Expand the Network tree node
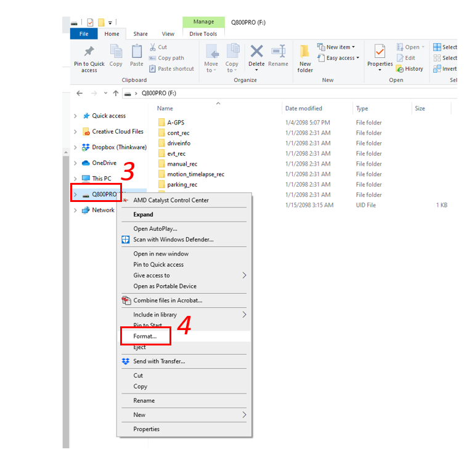 point(75,211)
